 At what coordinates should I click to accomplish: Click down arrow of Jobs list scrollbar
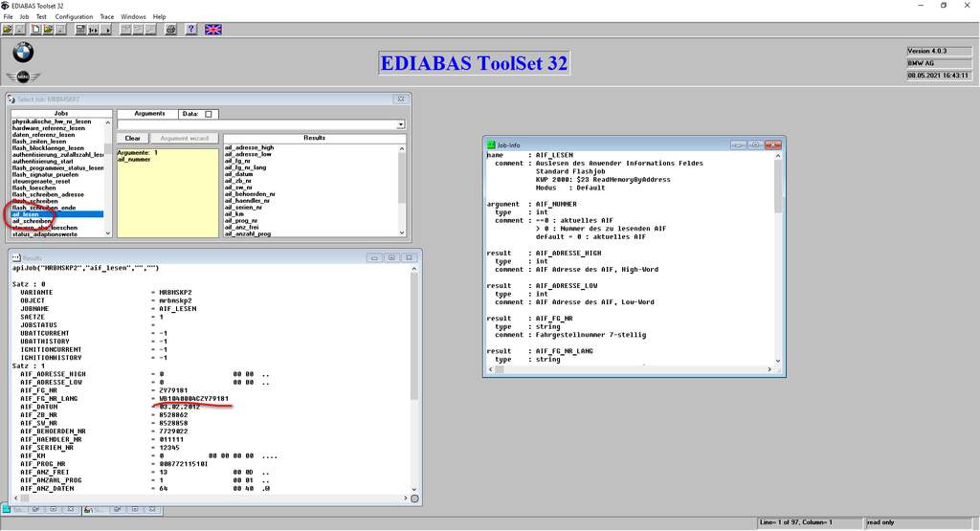108,232
